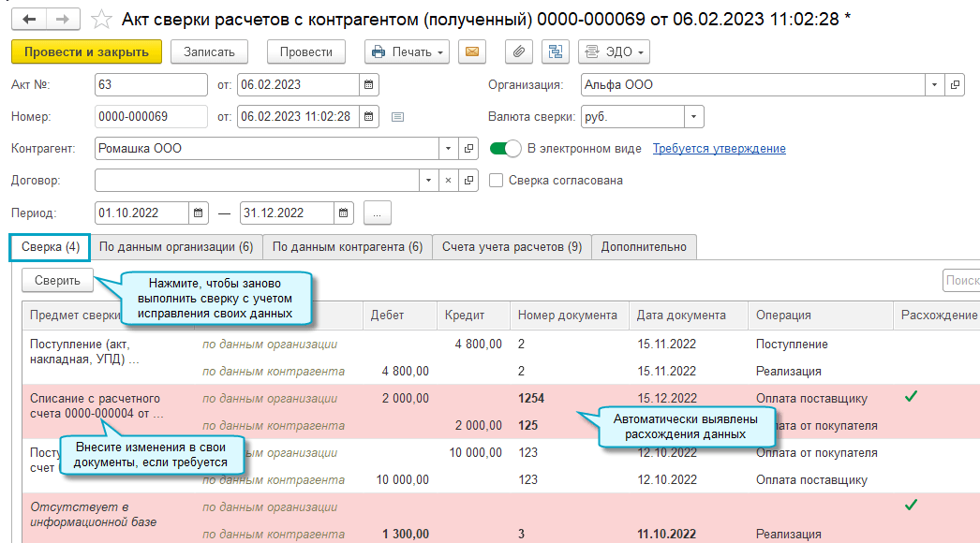Click debit amount 10 000,00 cell

403,480
